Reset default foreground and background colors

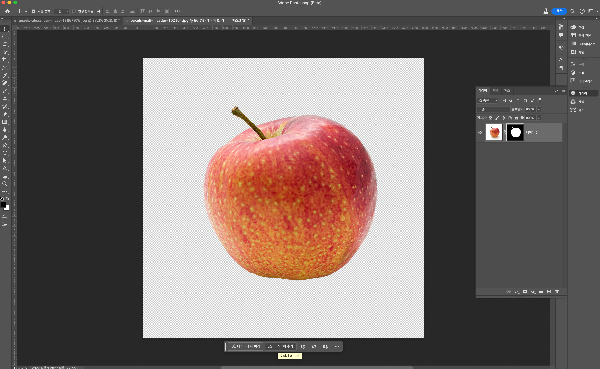(x=2, y=199)
